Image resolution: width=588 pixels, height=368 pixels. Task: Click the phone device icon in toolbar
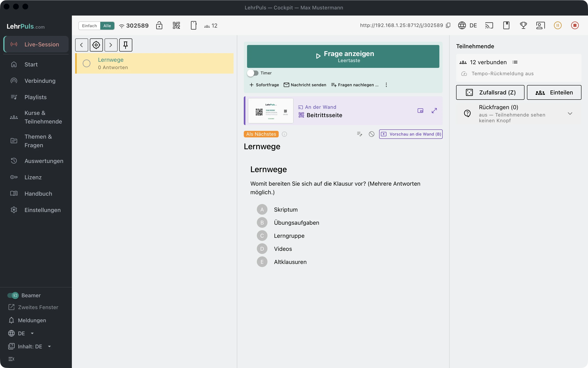(x=193, y=25)
